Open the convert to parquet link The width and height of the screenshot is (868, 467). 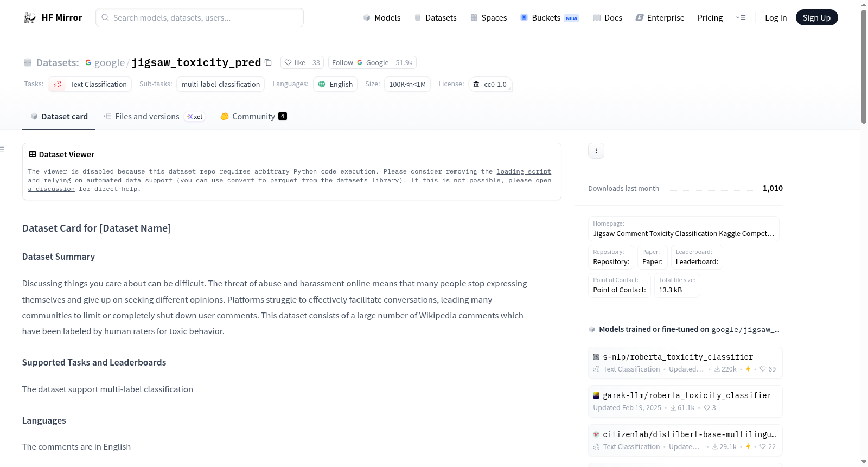coord(262,180)
